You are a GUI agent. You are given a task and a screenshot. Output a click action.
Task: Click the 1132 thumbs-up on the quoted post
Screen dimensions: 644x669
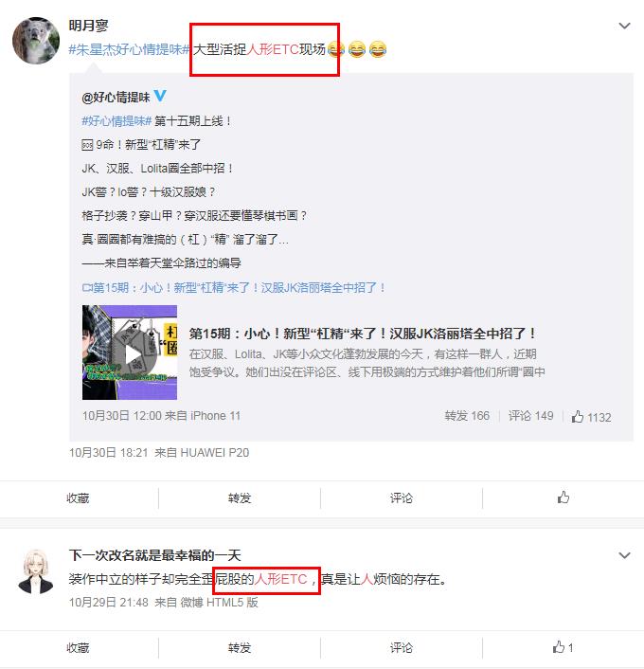point(591,416)
